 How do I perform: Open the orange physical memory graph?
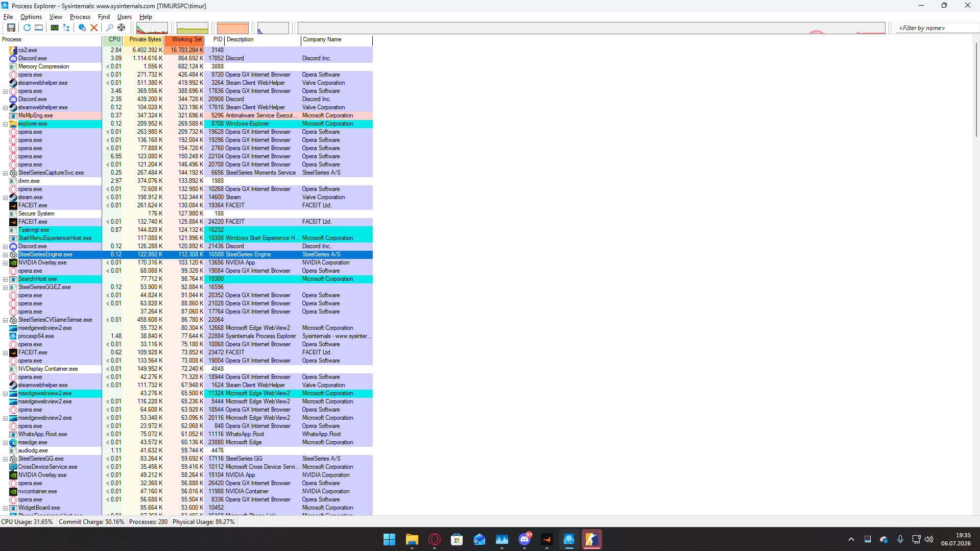233,28
